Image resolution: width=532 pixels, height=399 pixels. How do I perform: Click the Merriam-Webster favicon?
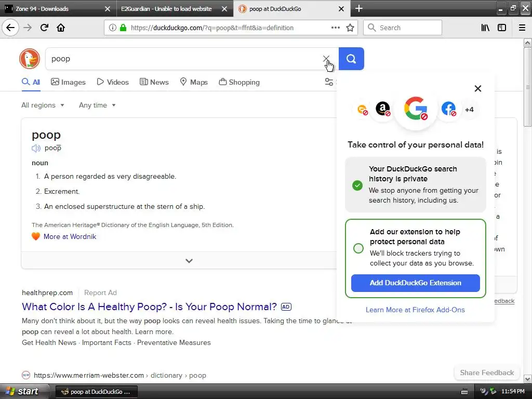26,375
